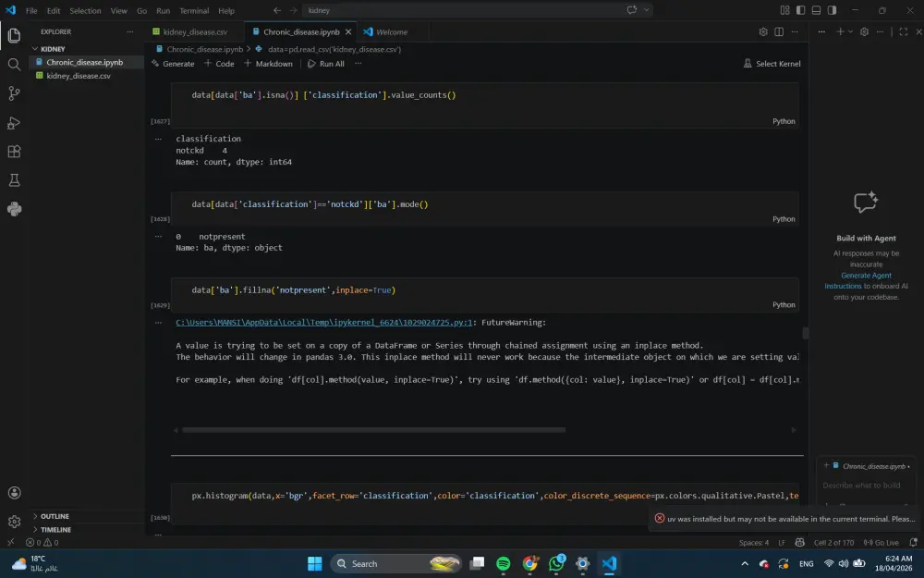924x578 pixels.
Task: Click the Generate Agent Instructions link
Action: point(866,275)
